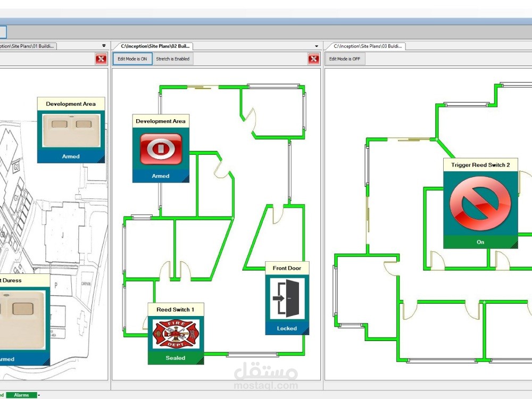Switch to the Site Plans\03 Building tab
Viewport: 532px width, 399px height.
pyautogui.click(x=367, y=46)
